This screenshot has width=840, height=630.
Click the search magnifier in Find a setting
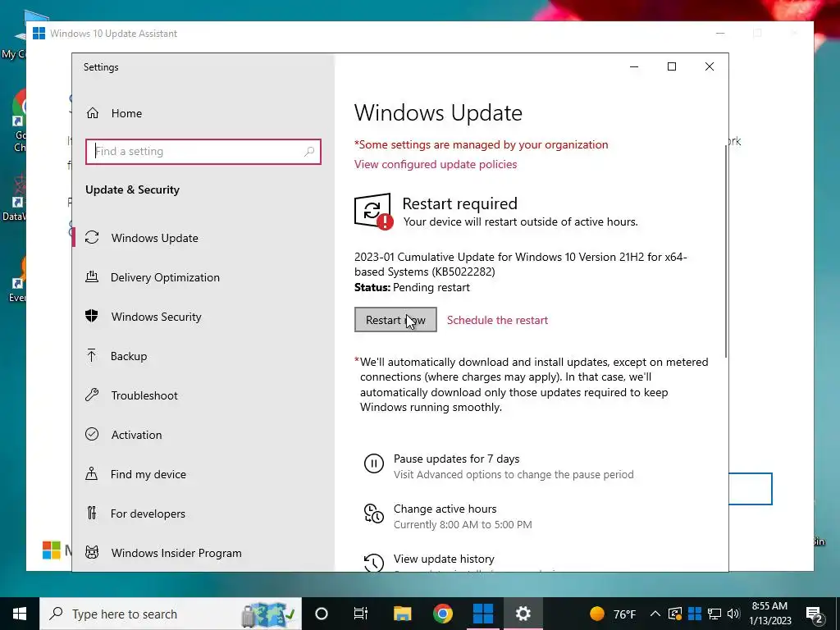coord(309,152)
